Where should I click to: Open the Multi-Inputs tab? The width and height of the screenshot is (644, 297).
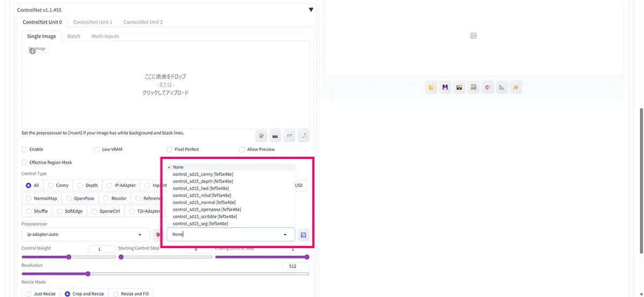[105, 37]
